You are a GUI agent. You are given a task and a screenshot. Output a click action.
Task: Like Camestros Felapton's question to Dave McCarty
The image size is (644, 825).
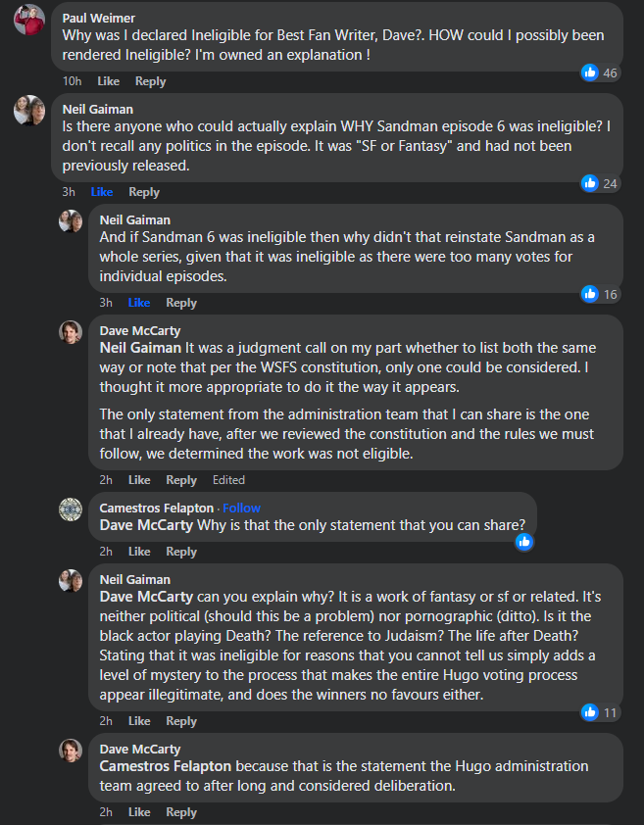(139, 552)
